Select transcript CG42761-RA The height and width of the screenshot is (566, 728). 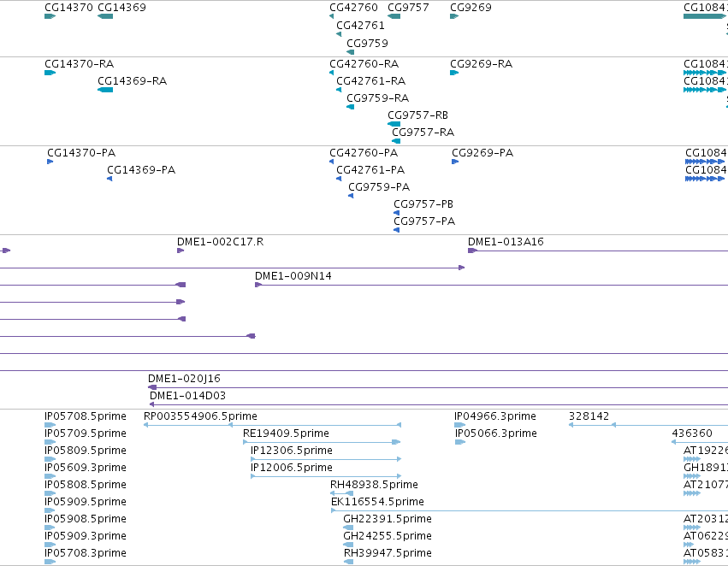point(339,90)
